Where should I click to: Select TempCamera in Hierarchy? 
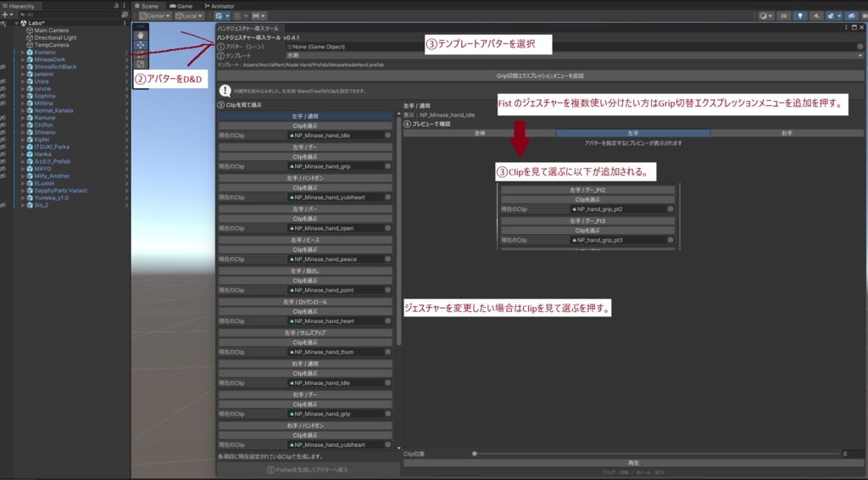52,45
